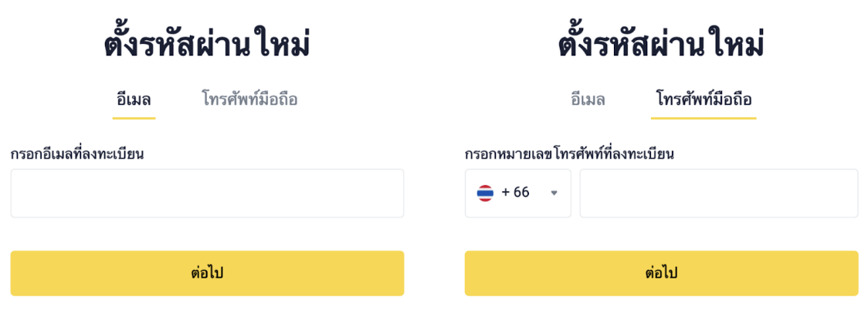Click the phone number input field
This screenshot has width=868, height=310.
point(718,194)
